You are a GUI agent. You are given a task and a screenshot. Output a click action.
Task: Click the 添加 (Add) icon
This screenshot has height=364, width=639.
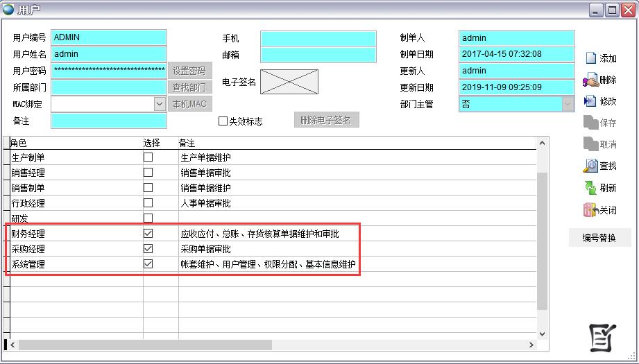pos(590,58)
